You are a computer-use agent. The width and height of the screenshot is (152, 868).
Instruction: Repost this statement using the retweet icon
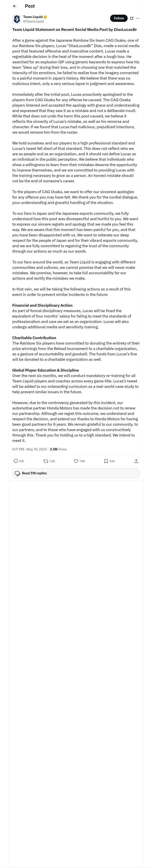(45, 461)
